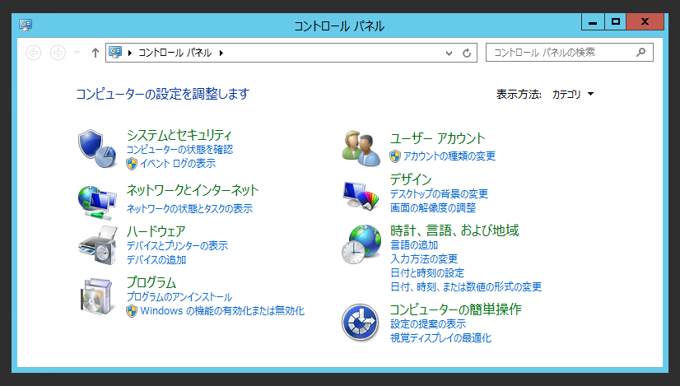Screen dimensions: 680x386
Task: Click 設定の提案の表示 link
Action: pyautogui.click(x=428, y=324)
